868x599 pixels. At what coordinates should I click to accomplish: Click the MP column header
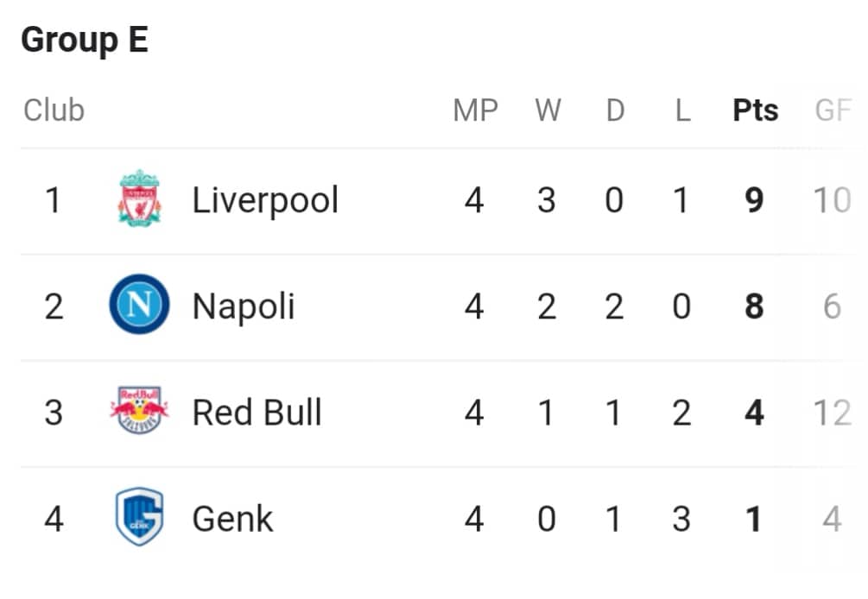(x=476, y=110)
